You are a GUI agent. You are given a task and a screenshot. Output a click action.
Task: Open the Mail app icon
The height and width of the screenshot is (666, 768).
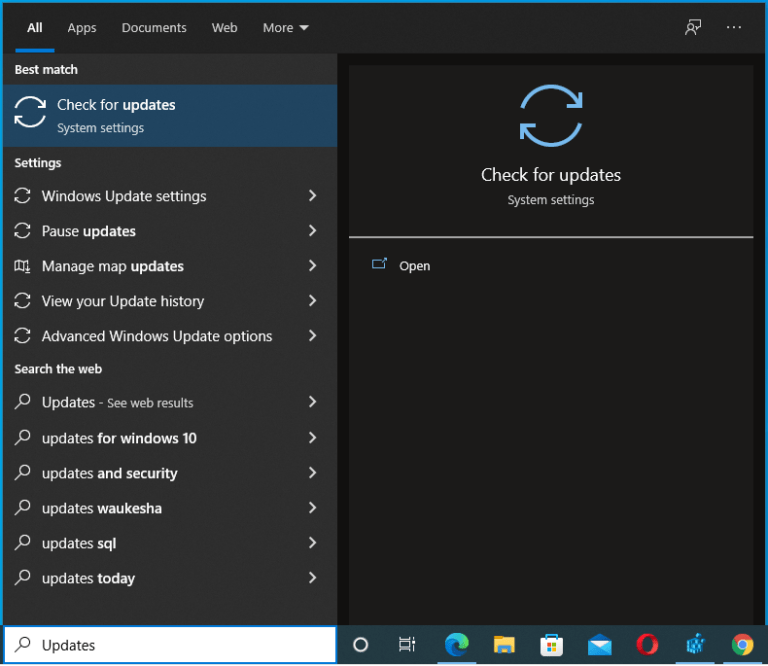pyautogui.click(x=599, y=645)
